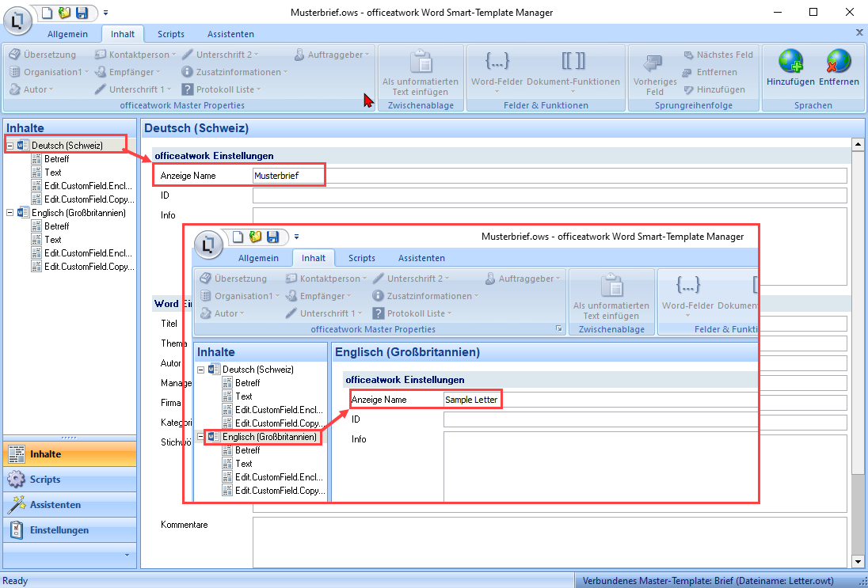Select Betreff under Englisch (Großbritannien) in the left-edge tree
The image size is (868, 588).
point(56,226)
